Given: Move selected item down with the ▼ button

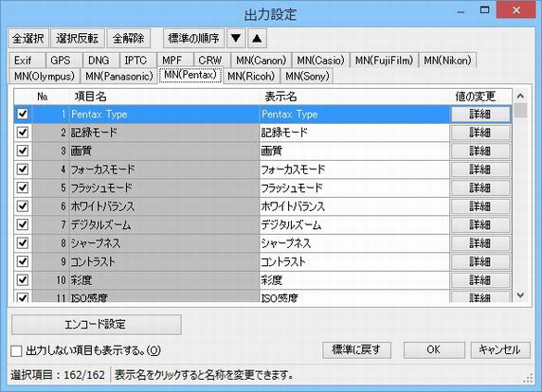Looking at the screenshot, I should [236, 38].
